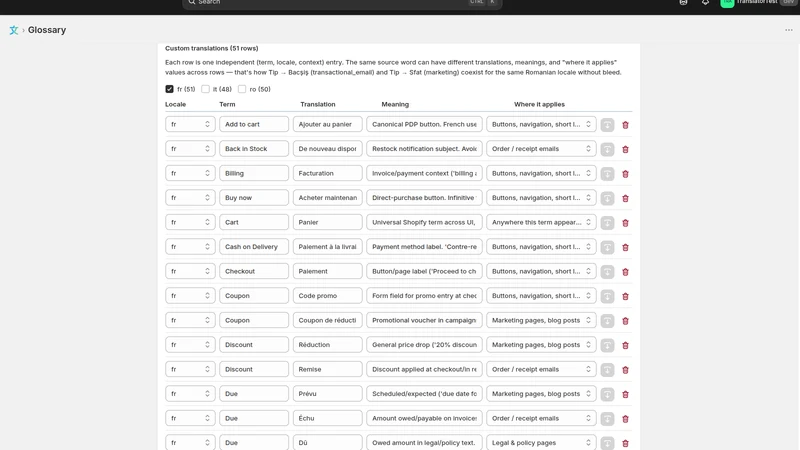Viewport: 800px width, 450px height.
Task: Edit the Échu translation field
Action: click(x=328, y=418)
